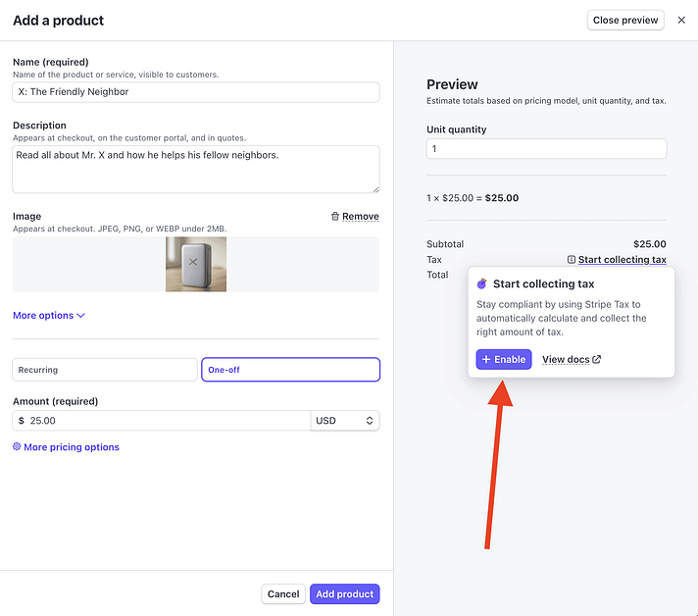Click the Close preview button
The width and height of the screenshot is (698, 616).
[x=625, y=20]
